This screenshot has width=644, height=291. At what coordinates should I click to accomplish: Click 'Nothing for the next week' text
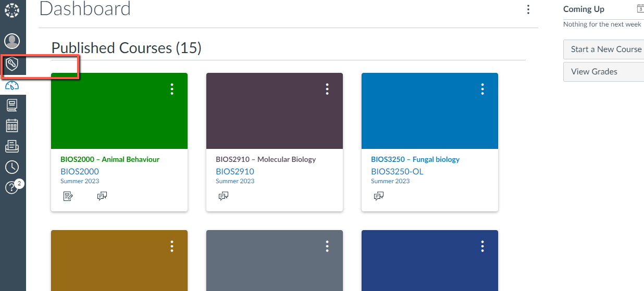tap(602, 24)
